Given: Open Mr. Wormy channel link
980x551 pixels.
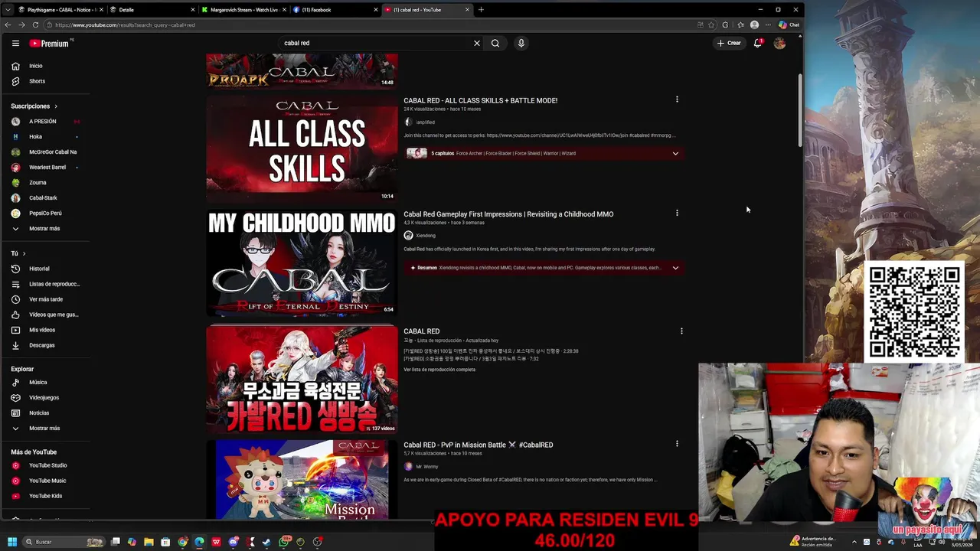Looking at the screenshot, I should 427,467.
